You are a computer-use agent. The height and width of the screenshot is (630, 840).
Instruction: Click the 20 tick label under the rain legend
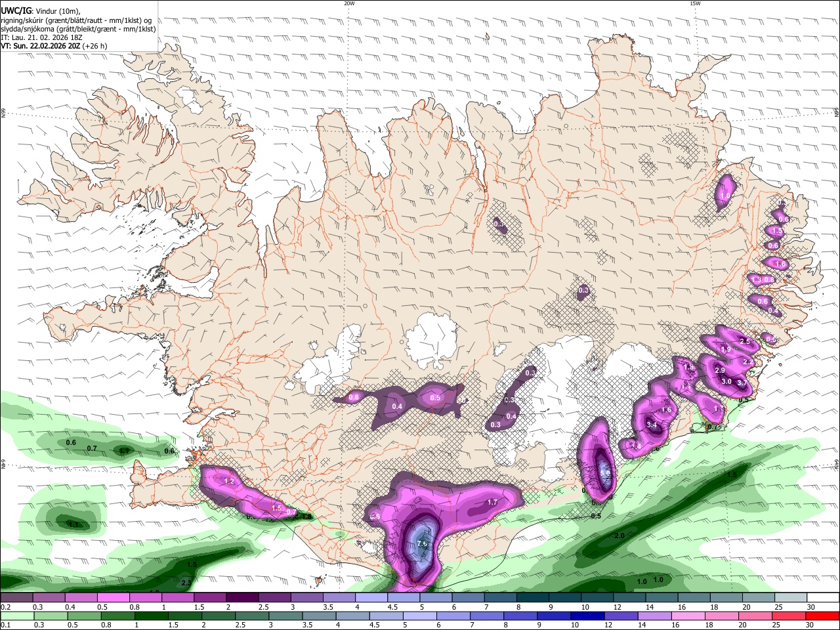point(742,625)
